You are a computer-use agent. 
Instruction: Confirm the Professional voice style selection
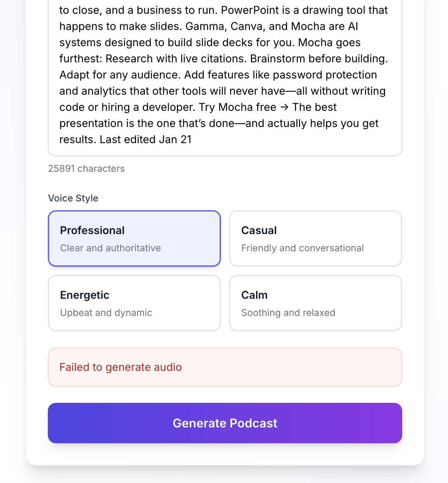pos(134,238)
